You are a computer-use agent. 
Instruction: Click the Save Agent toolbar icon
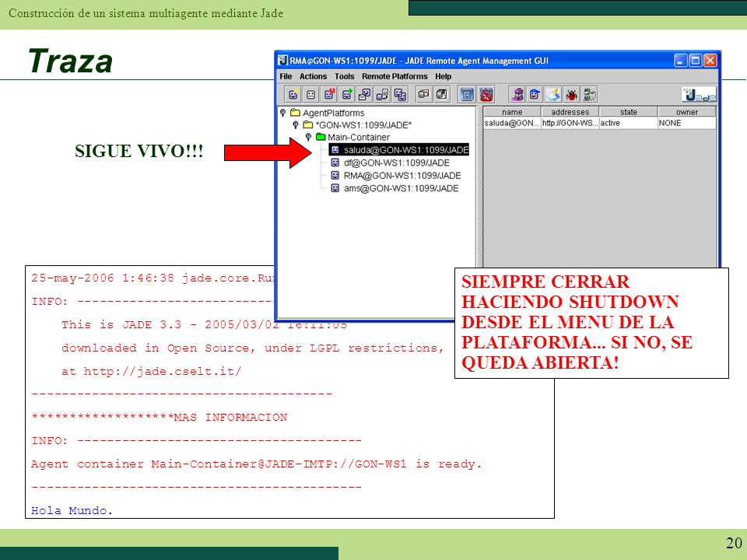442,94
